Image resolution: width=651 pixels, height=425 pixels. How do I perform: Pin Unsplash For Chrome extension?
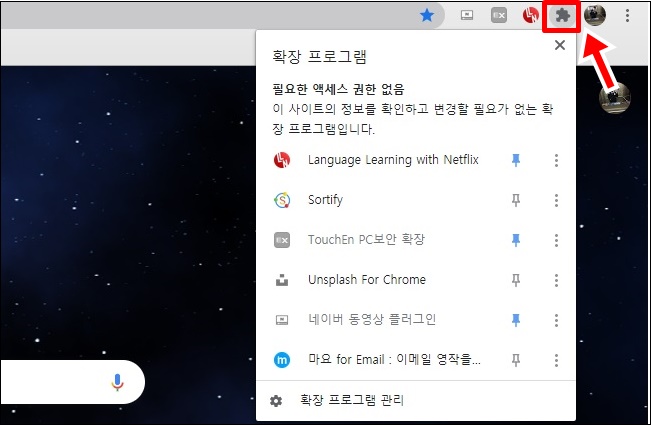516,280
